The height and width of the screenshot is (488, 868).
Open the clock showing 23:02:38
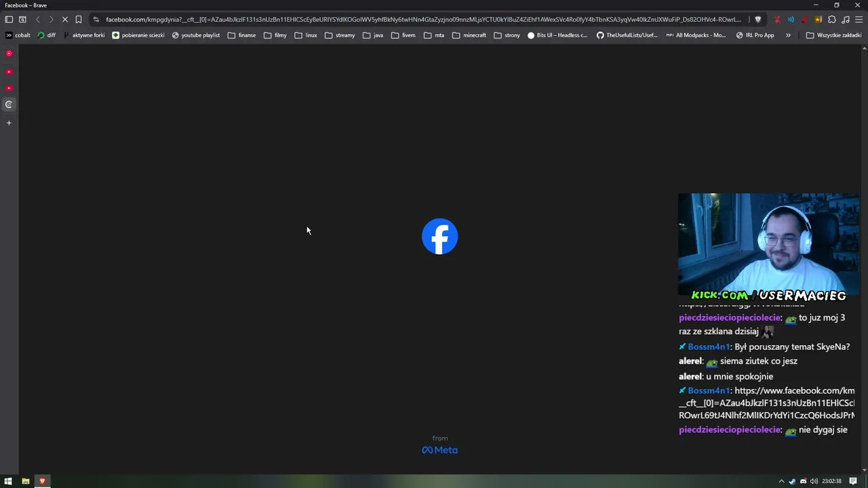click(x=831, y=481)
